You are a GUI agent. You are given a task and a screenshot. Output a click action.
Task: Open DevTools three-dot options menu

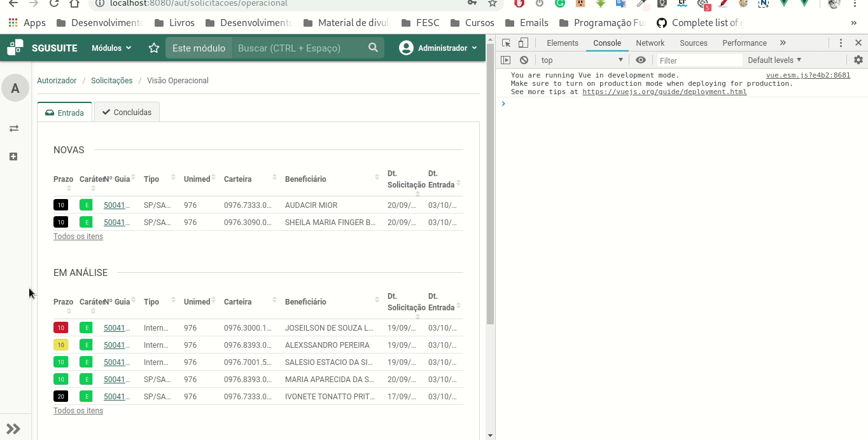pyautogui.click(x=841, y=43)
